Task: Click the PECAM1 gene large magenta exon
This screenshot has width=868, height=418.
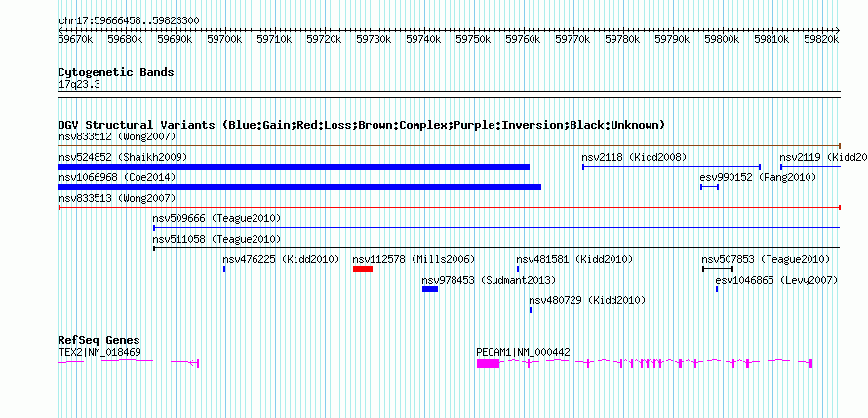Action: 489,363
